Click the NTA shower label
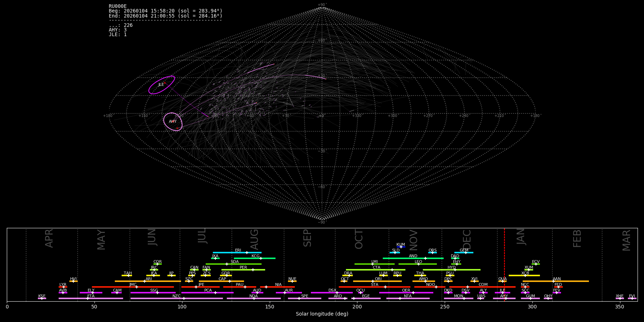644x322 pixels. [x=408, y=296]
